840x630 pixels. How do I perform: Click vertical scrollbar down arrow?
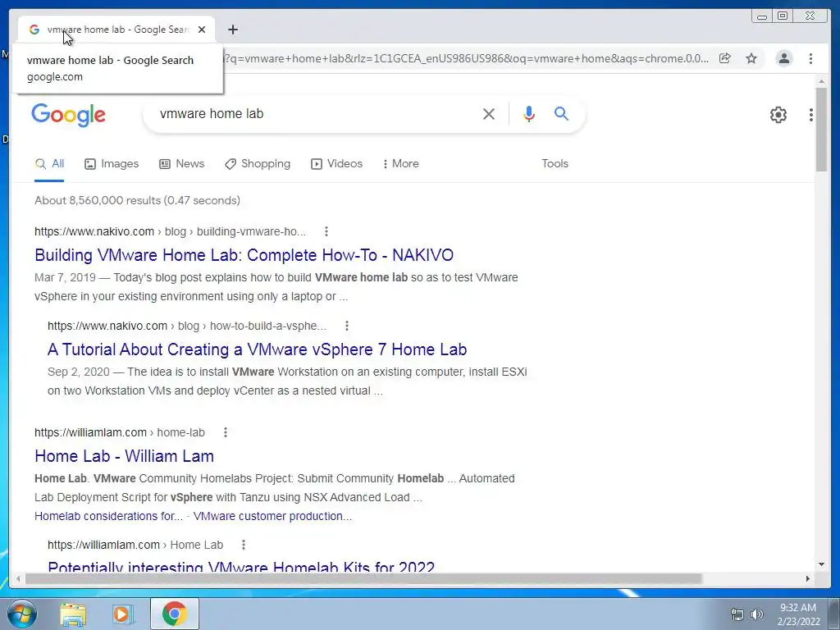pos(822,564)
